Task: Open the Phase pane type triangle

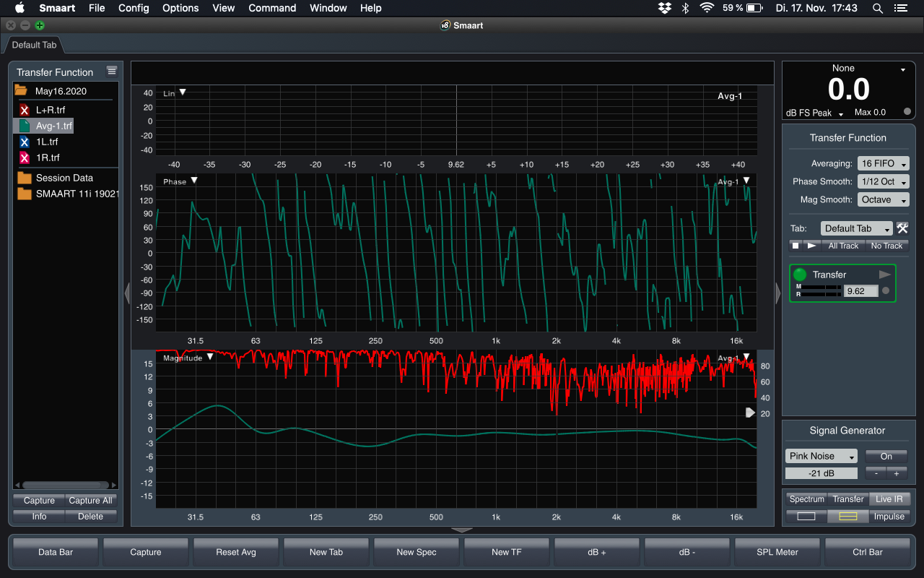Action: [x=193, y=181]
